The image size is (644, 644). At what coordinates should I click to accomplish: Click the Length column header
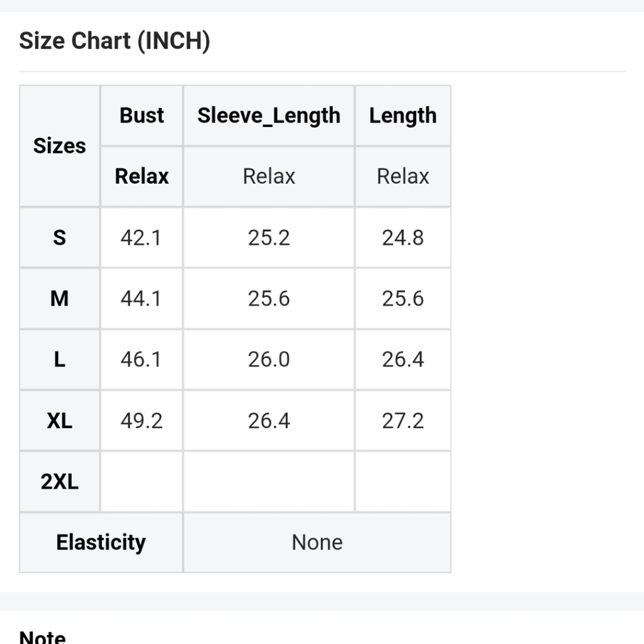click(402, 116)
